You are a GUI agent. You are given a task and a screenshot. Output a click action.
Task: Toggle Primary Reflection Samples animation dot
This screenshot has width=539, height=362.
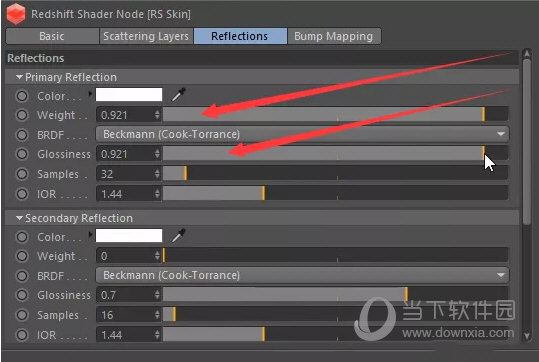click(22, 174)
